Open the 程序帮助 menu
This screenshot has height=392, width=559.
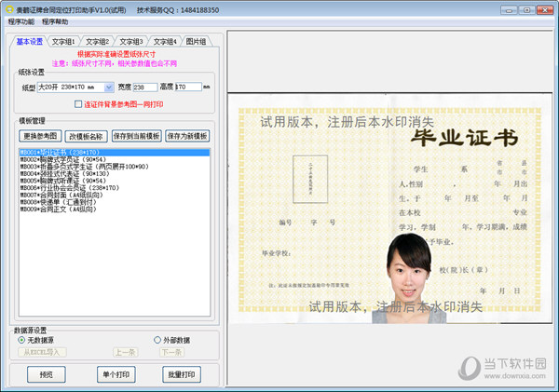click(55, 20)
